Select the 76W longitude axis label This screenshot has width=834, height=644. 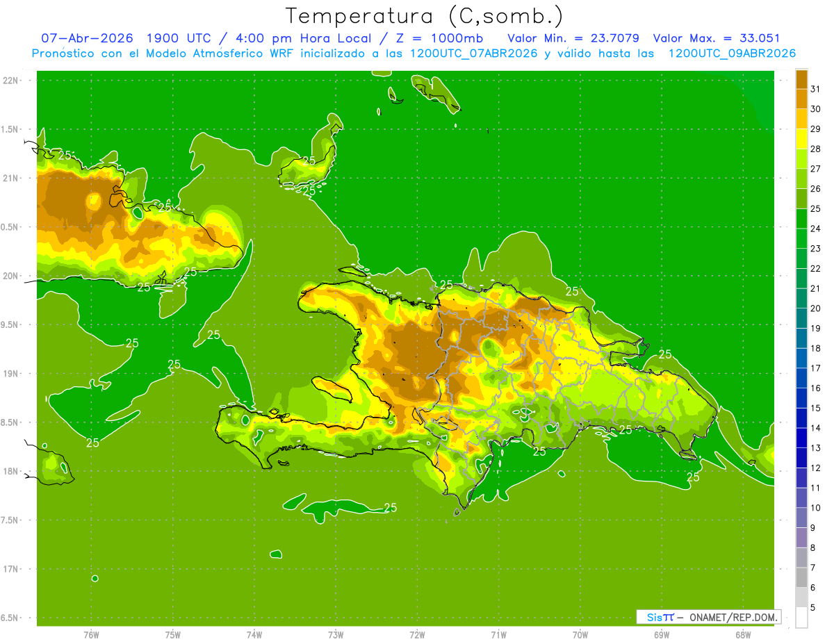(91, 634)
